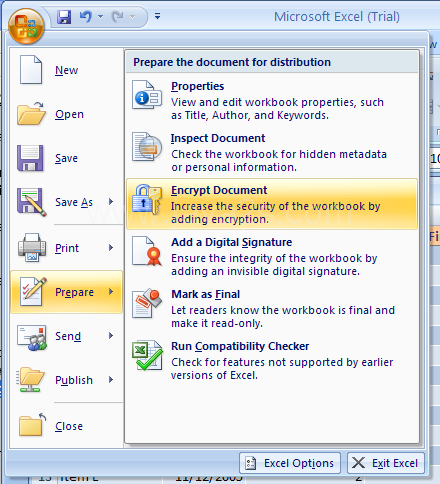Click the X icon on Exit Excel
Screen dimensions: 440x484
click(358, 463)
